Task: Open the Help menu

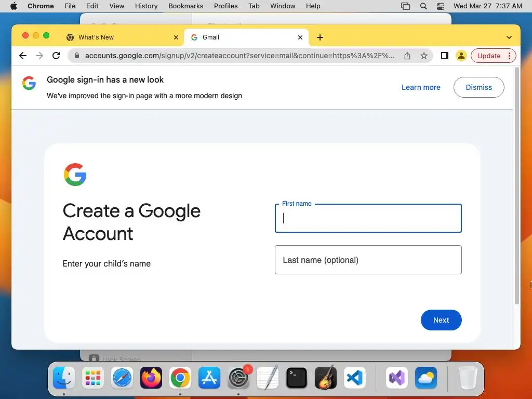Action: coord(313,6)
